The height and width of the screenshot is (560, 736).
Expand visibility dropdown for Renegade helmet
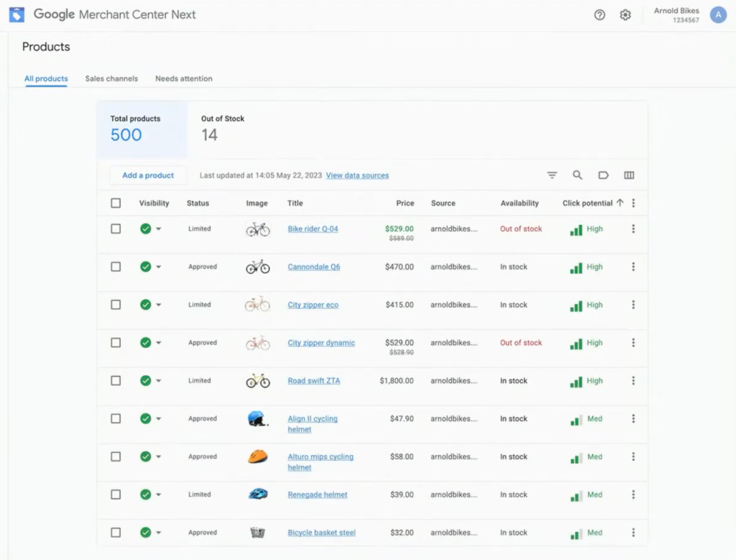pyautogui.click(x=159, y=495)
